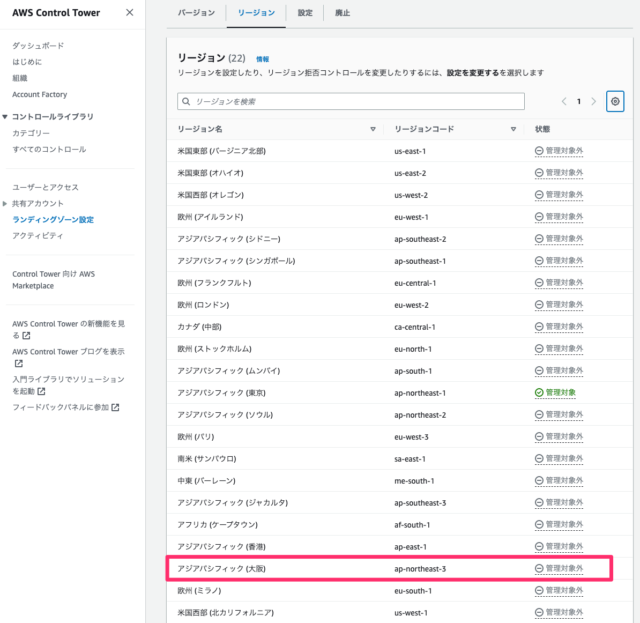Click 管理対象外 status for ap-southeast-2
The width and height of the screenshot is (640, 623).
coord(559,239)
